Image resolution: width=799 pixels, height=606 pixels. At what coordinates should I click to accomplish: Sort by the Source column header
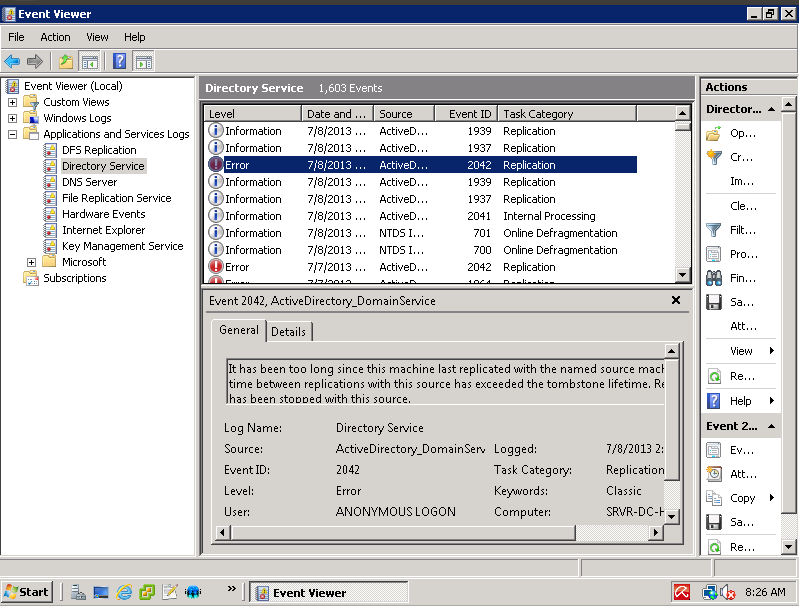(404, 114)
